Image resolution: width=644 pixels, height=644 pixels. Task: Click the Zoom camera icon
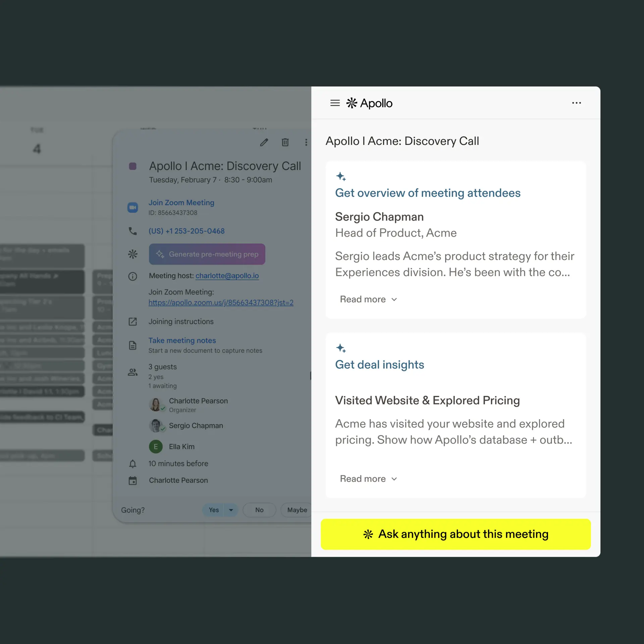pyautogui.click(x=133, y=208)
